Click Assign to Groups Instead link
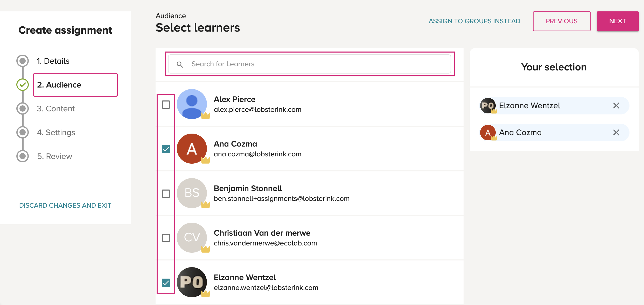Image resolution: width=644 pixels, height=305 pixels. point(474,21)
